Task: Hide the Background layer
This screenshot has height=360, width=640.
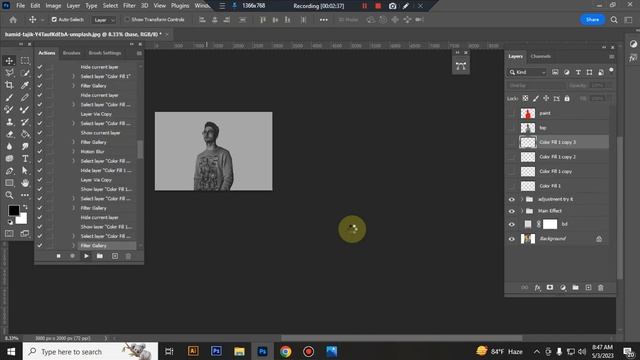Action: click(x=512, y=239)
